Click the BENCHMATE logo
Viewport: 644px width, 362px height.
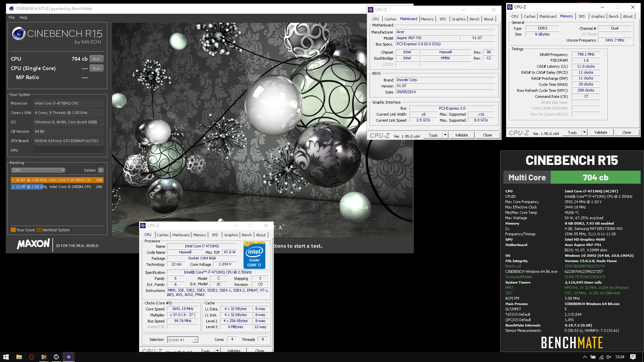coord(572,343)
